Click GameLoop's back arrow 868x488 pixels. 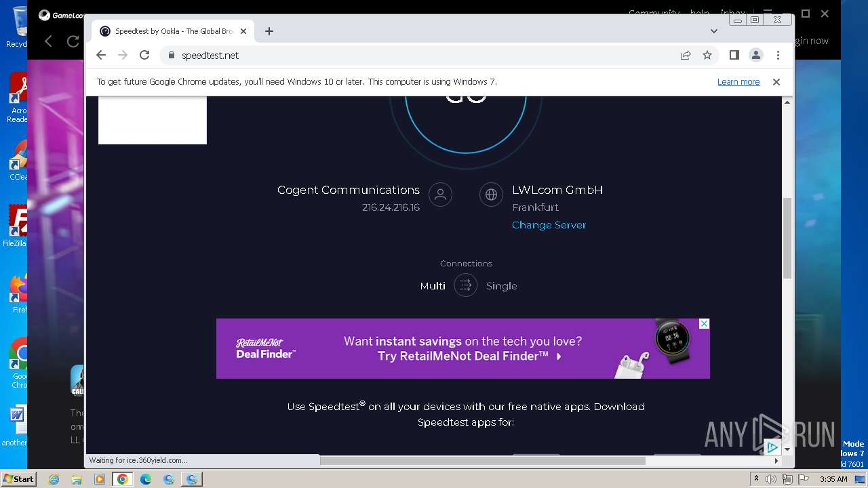coord(48,41)
